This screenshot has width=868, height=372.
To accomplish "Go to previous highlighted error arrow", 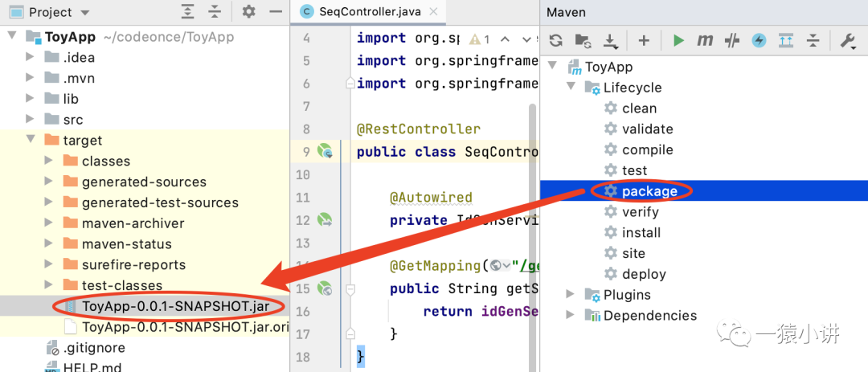I will [x=504, y=39].
